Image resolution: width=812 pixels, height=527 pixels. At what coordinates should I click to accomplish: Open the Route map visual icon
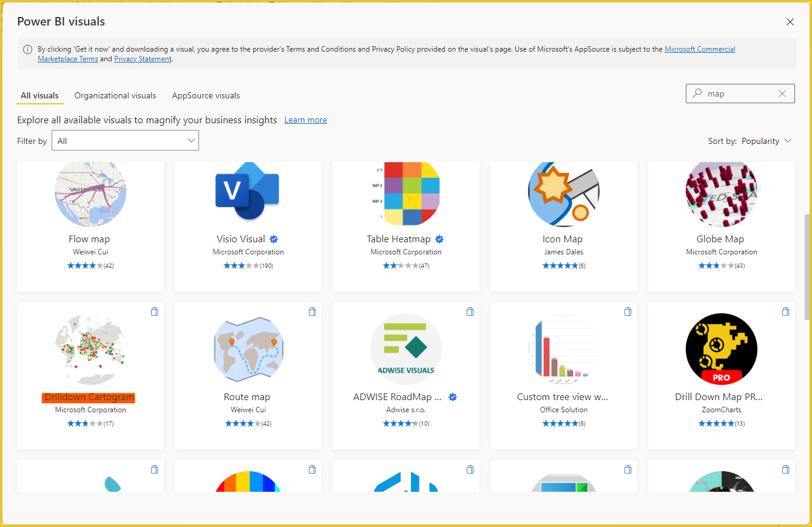click(248, 349)
